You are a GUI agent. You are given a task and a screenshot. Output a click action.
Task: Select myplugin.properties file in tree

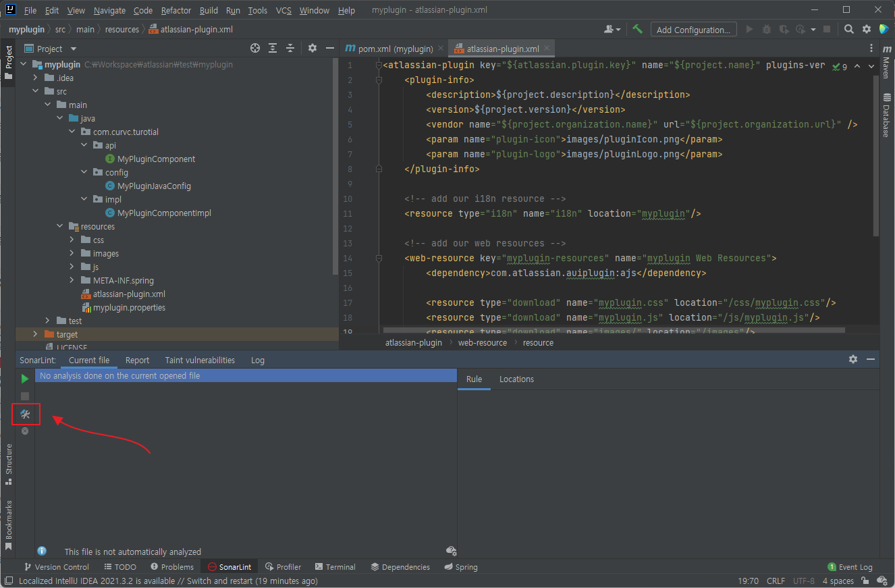(129, 308)
